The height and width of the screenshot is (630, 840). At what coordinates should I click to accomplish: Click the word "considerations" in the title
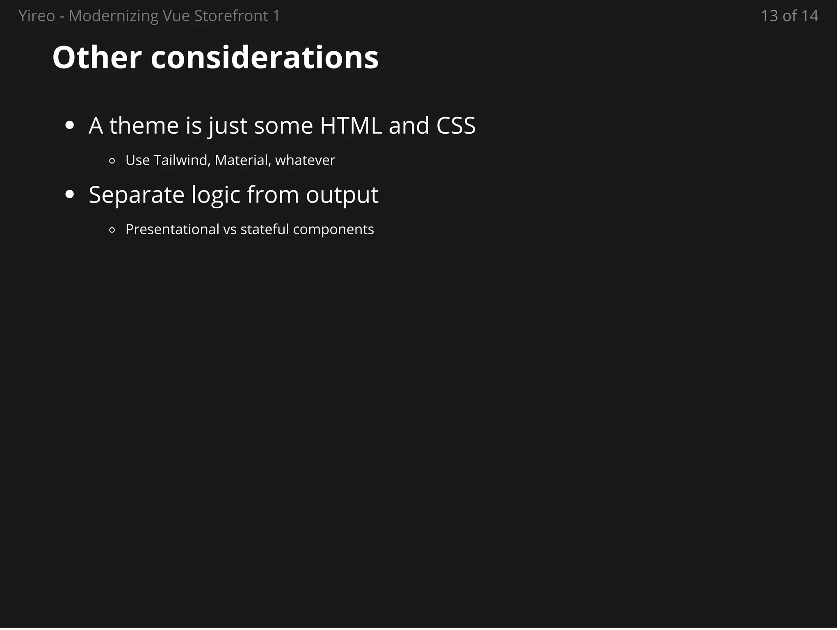265,57
